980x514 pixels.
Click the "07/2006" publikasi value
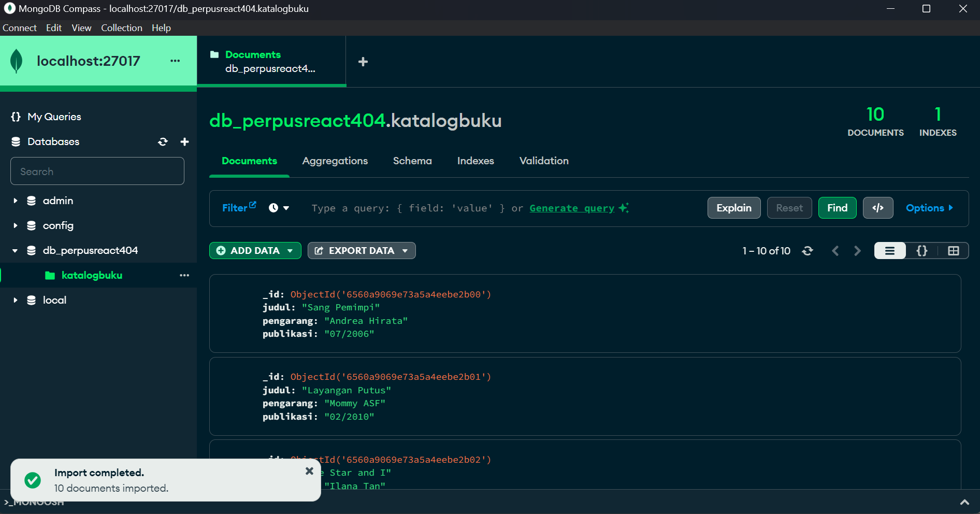coord(349,334)
